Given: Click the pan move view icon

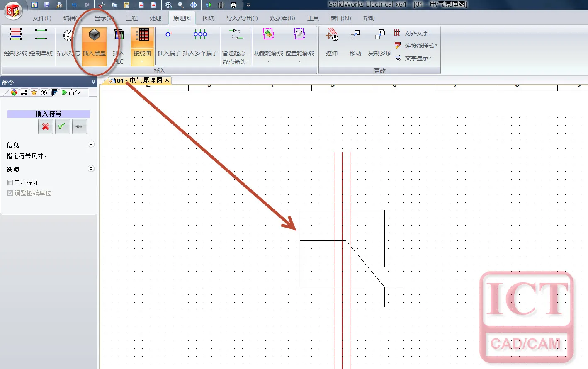Looking at the screenshot, I should tap(194, 5).
